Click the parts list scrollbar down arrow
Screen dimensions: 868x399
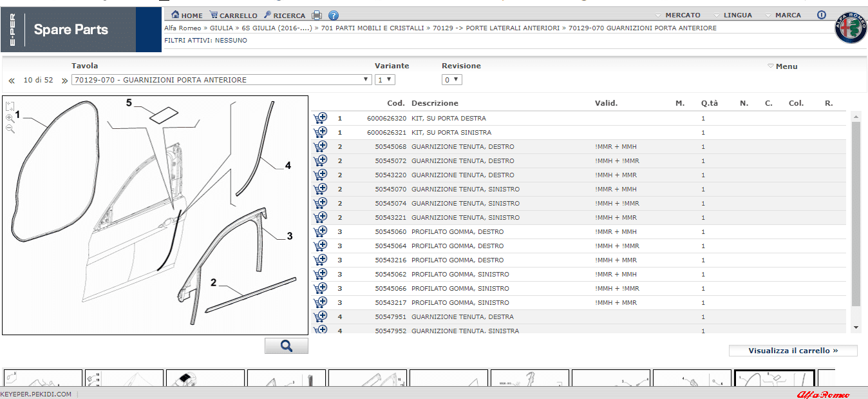tap(856, 327)
